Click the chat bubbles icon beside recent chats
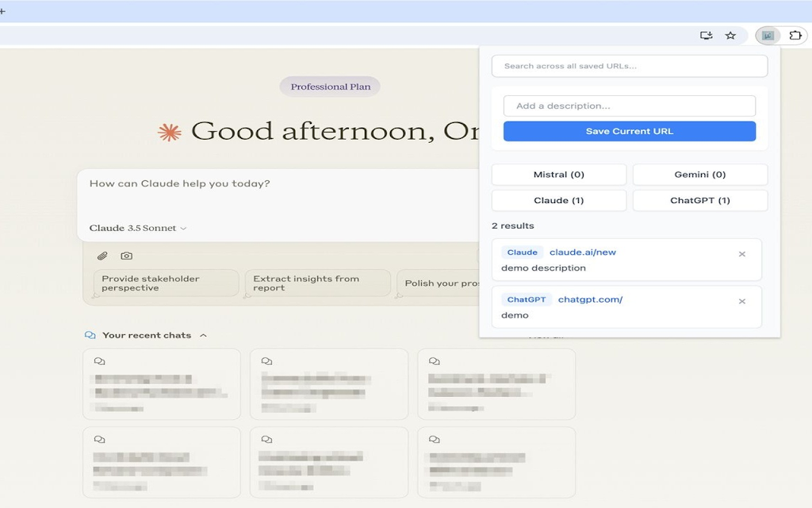The width and height of the screenshot is (812, 508). pyautogui.click(x=90, y=336)
